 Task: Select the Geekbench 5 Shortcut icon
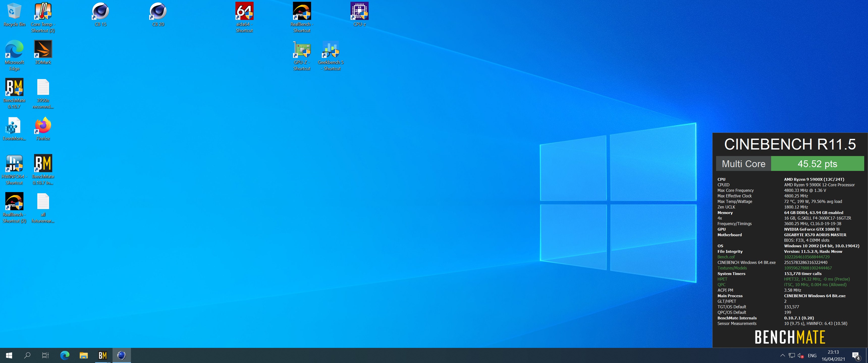coord(331,55)
